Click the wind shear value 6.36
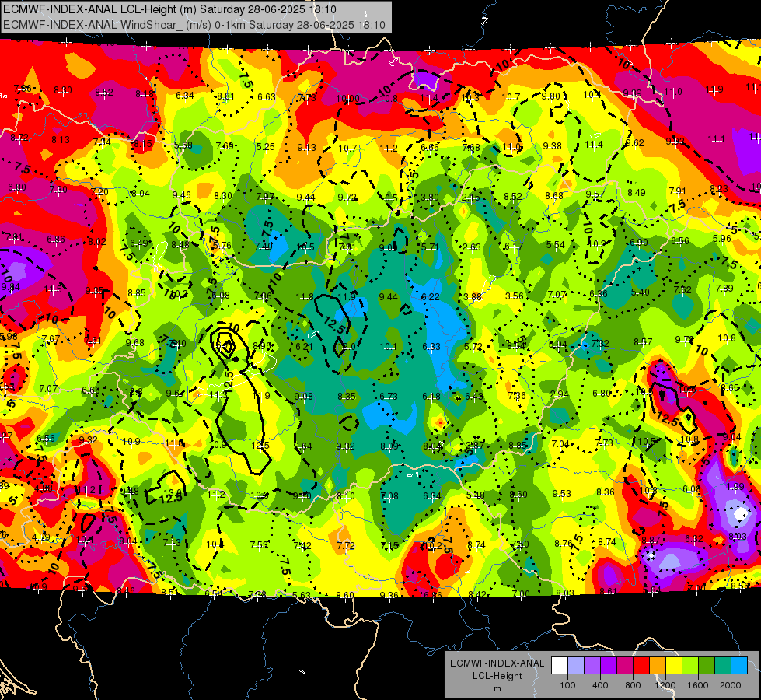This screenshot has width=761, height=700. click(x=598, y=293)
